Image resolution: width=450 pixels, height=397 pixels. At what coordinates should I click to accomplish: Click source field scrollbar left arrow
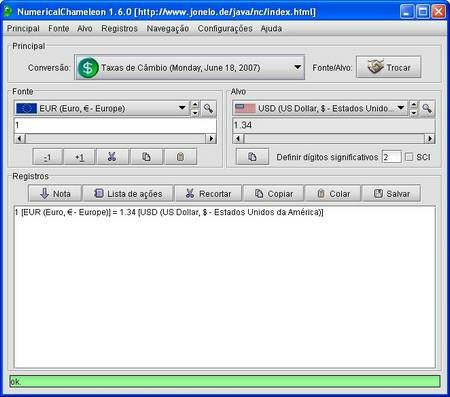tap(20, 138)
